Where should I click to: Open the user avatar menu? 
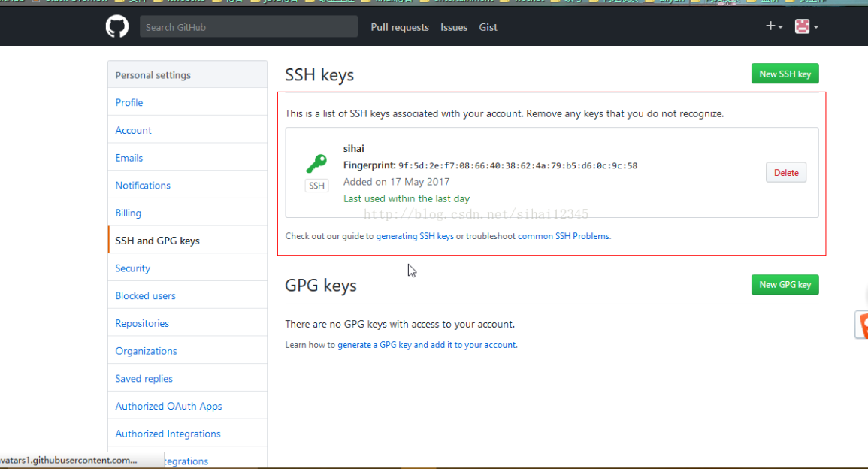pyautogui.click(x=806, y=26)
